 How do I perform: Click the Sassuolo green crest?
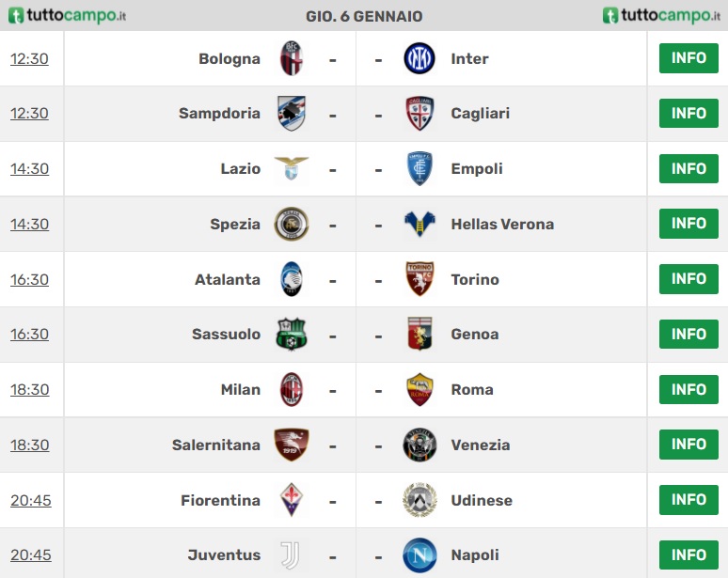[292, 334]
